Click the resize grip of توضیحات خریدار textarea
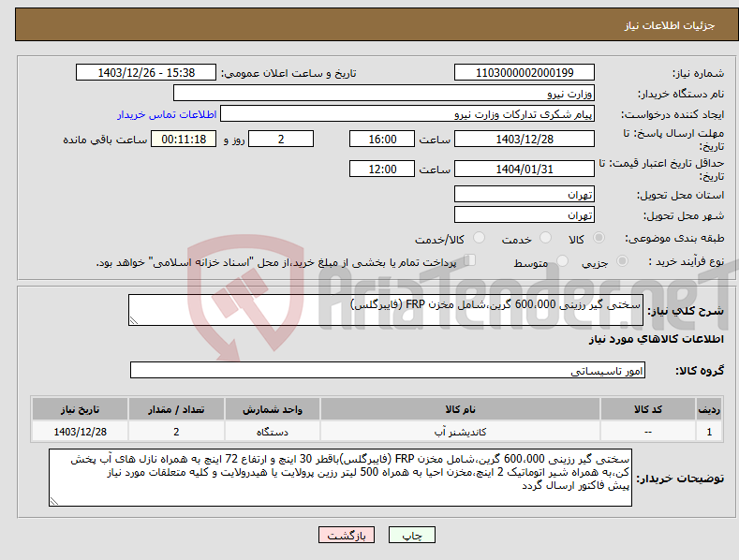The image size is (739, 560). pos(54,502)
